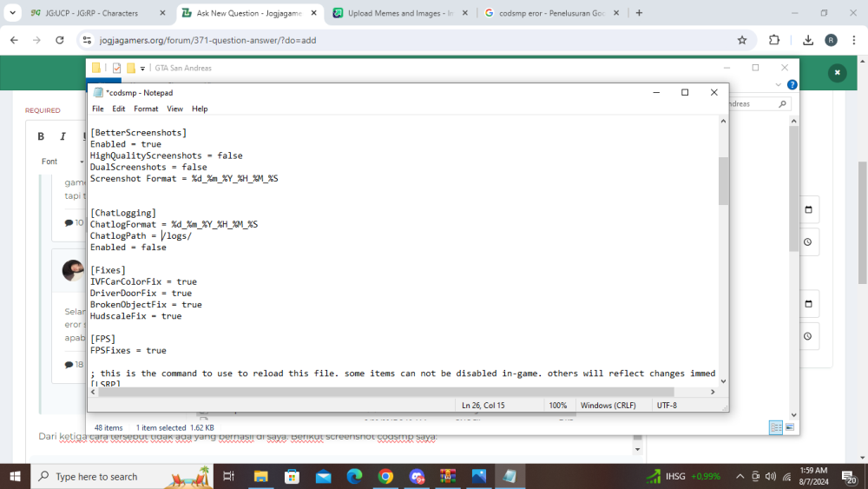The image size is (868, 489).
Task: Open Mail app from taskbar
Action: pyautogui.click(x=323, y=476)
